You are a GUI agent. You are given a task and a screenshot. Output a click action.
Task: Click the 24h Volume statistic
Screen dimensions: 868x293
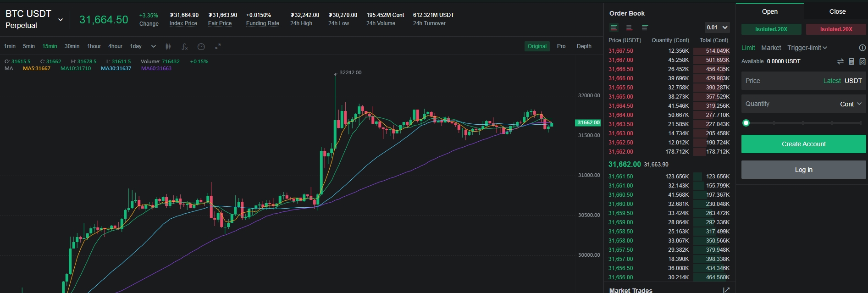click(385, 19)
